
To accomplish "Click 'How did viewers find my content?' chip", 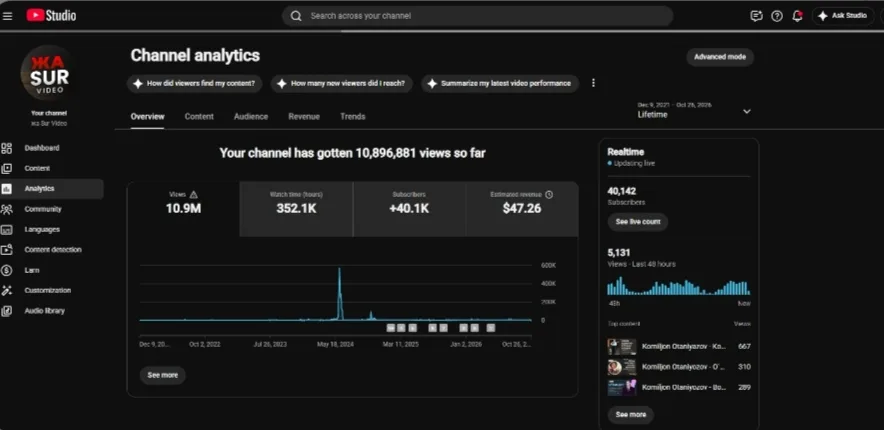I will click(x=195, y=83).
